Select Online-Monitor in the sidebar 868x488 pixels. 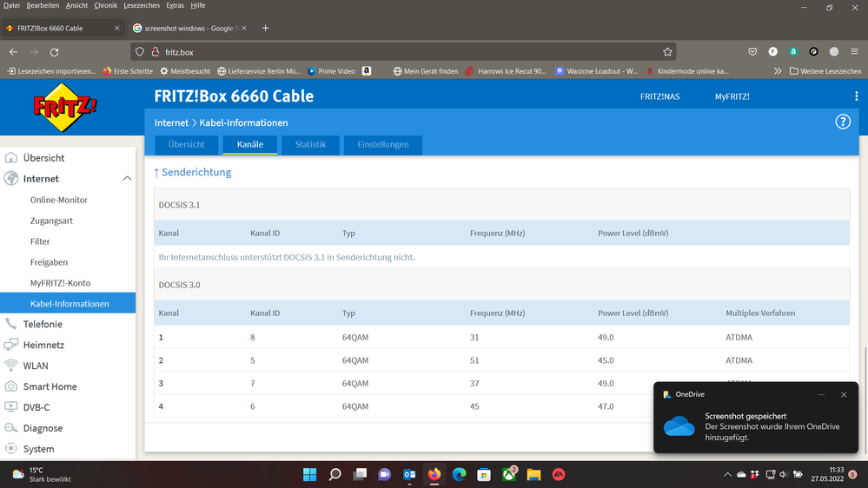click(x=59, y=200)
